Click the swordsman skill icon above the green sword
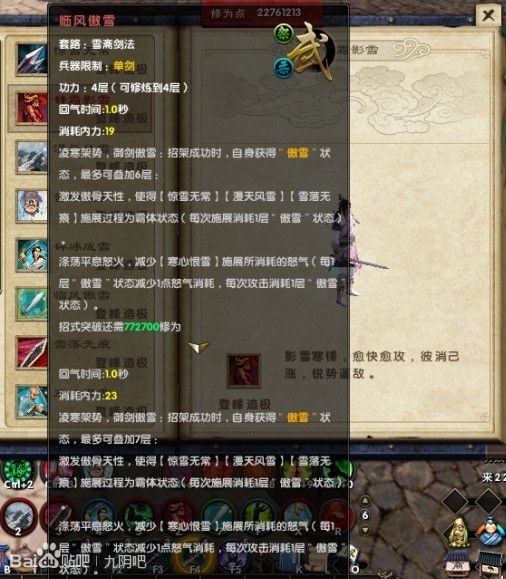Screen dimensions: 506x579 coord(33,255)
